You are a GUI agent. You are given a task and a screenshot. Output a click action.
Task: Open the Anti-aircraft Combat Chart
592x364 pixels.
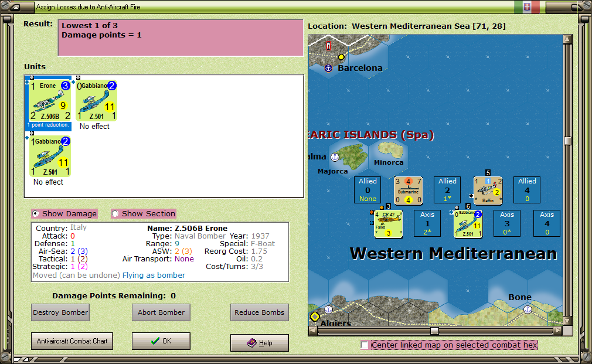pyautogui.click(x=72, y=341)
